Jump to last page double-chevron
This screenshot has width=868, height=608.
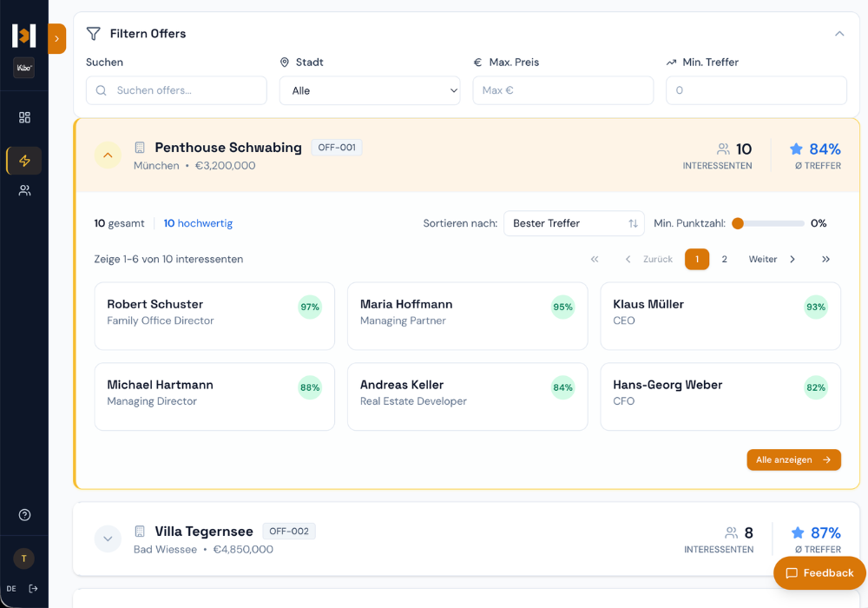tap(825, 259)
